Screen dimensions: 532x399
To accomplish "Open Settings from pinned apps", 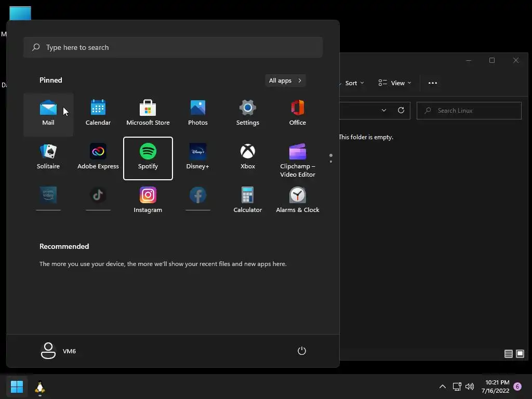I will coord(248,115).
